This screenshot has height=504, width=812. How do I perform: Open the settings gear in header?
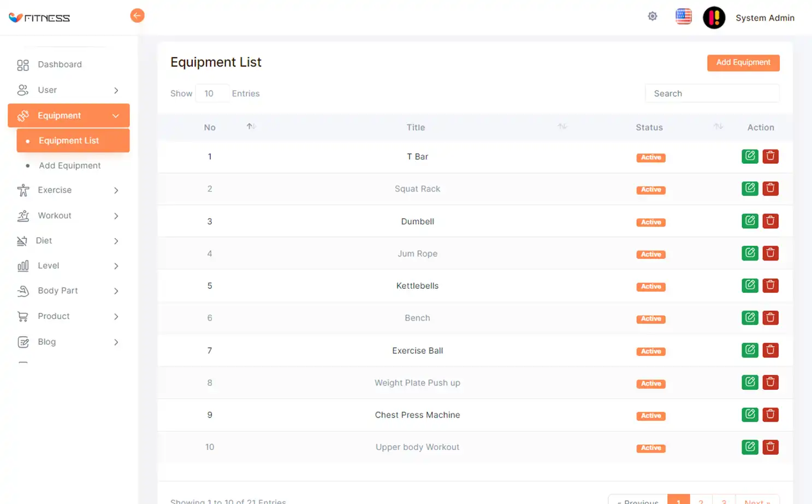[x=652, y=16]
